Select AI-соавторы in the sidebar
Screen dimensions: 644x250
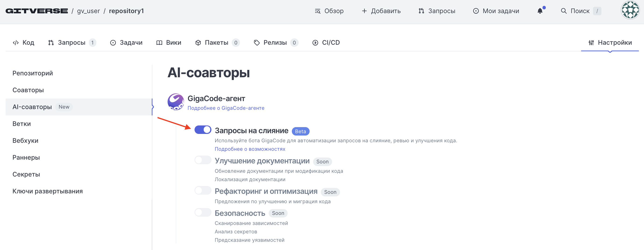[x=79, y=107]
